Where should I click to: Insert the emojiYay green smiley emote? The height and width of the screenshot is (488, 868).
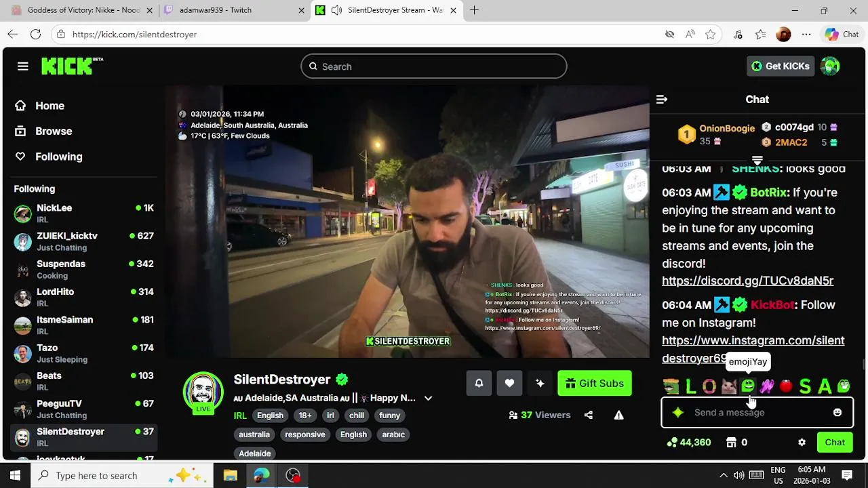click(748, 386)
